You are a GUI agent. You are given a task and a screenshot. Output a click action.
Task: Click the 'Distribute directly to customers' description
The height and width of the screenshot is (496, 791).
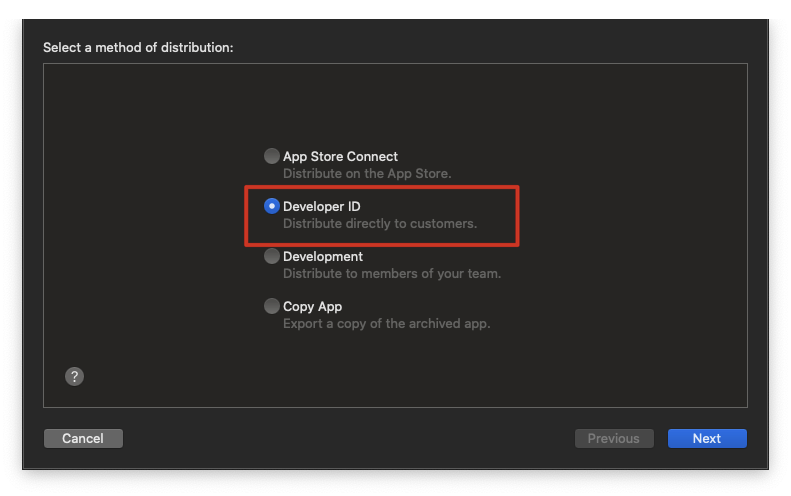pos(380,224)
